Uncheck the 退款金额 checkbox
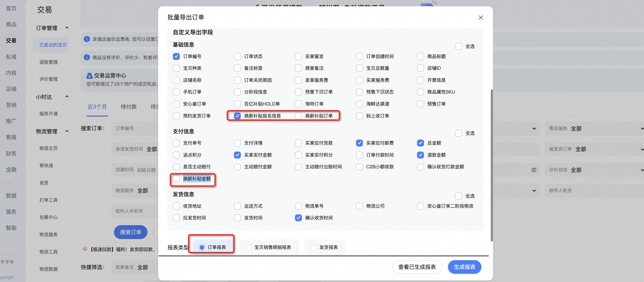The width and height of the screenshot is (644, 282). [420, 155]
